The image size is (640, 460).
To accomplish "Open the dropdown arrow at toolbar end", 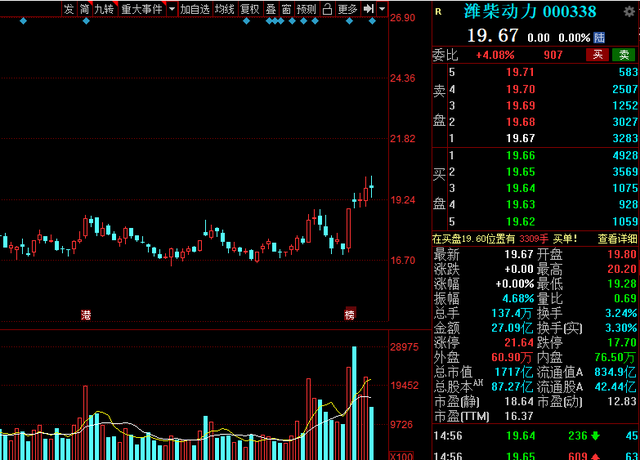I will pyautogui.click(x=382, y=9).
